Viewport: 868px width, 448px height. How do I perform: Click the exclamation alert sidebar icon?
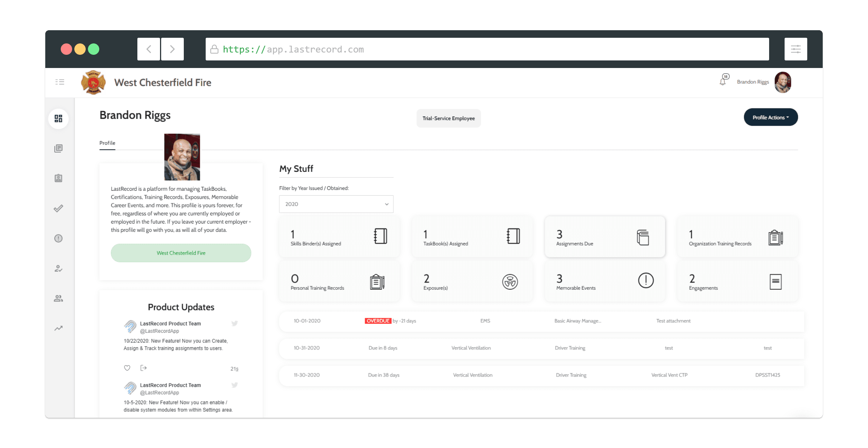coord(58,238)
